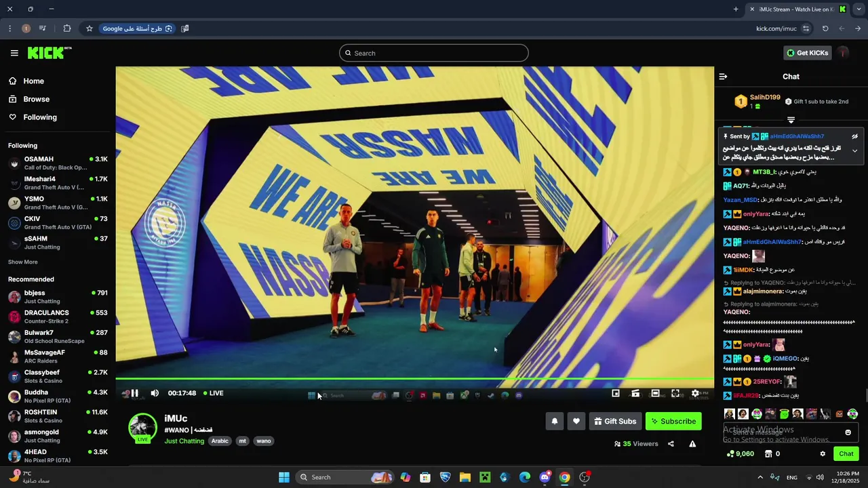Screen dimensions: 868x488
Task: Open iMUc streamer avatar
Action: 142,427
